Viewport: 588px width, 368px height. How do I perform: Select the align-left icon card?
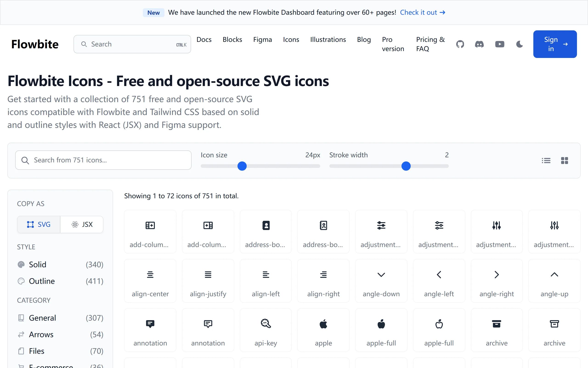click(266, 281)
